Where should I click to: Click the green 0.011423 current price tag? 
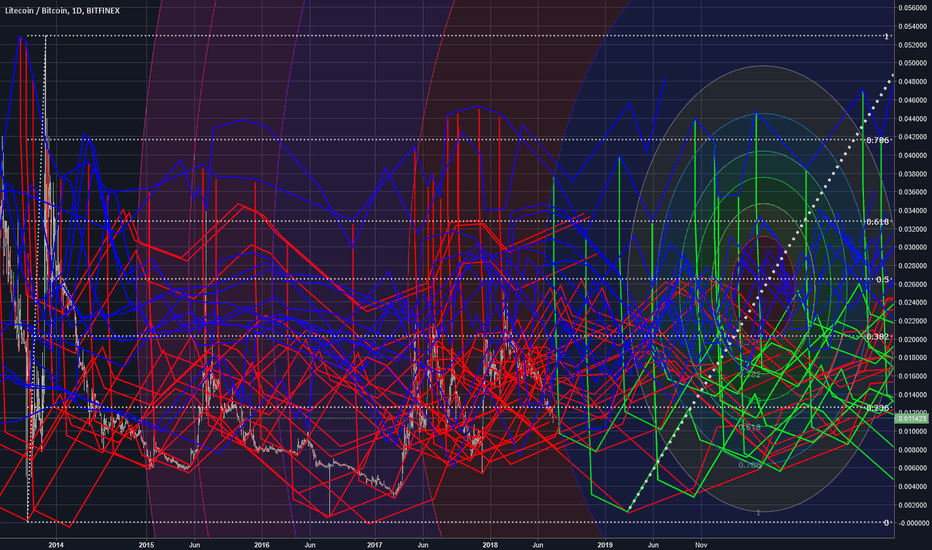[x=913, y=419]
